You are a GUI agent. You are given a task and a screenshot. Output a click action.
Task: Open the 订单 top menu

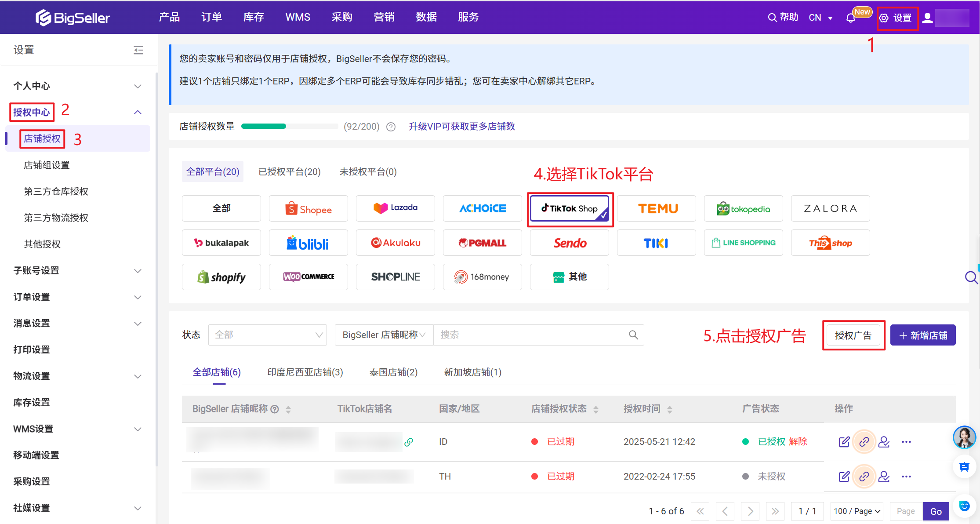pos(211,17)
